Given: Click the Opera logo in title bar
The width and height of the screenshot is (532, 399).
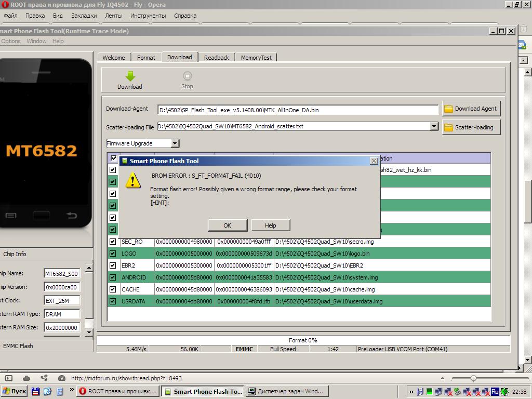Looking at the screenshot, I should pos(5,5).
